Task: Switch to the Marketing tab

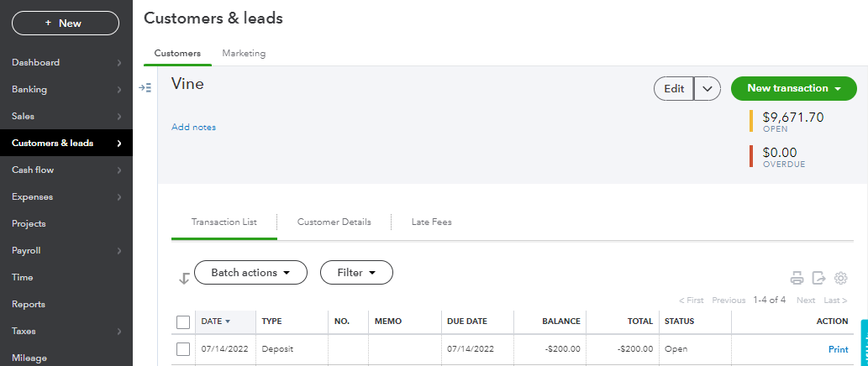Action: click(244, 54)
